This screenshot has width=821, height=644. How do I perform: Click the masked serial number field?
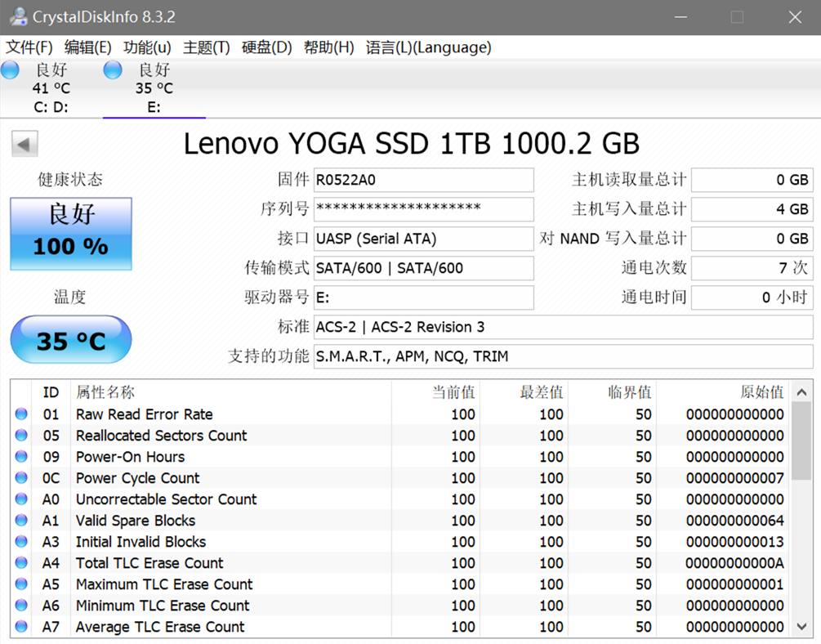point(424,209)
